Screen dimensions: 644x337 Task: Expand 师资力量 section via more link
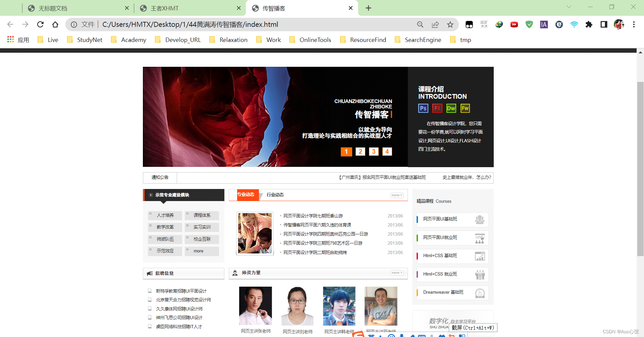[x=396, y=273]
